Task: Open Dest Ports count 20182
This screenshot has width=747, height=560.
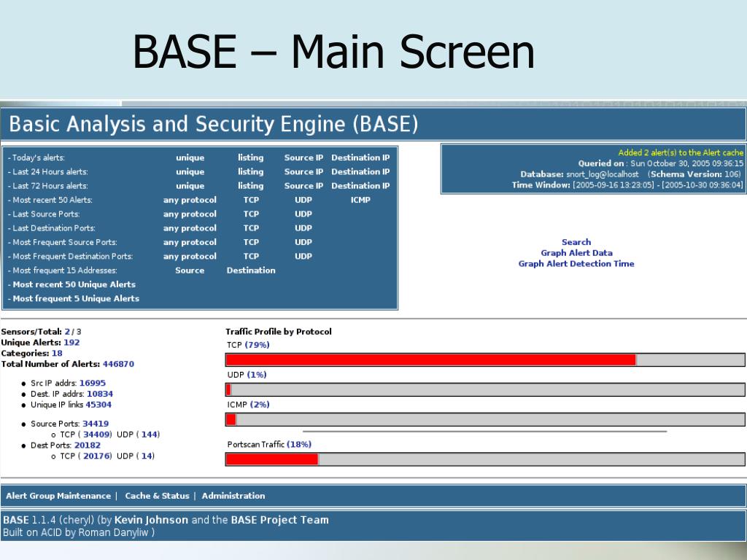Action: pyautogui.click(x=88, y=446)
